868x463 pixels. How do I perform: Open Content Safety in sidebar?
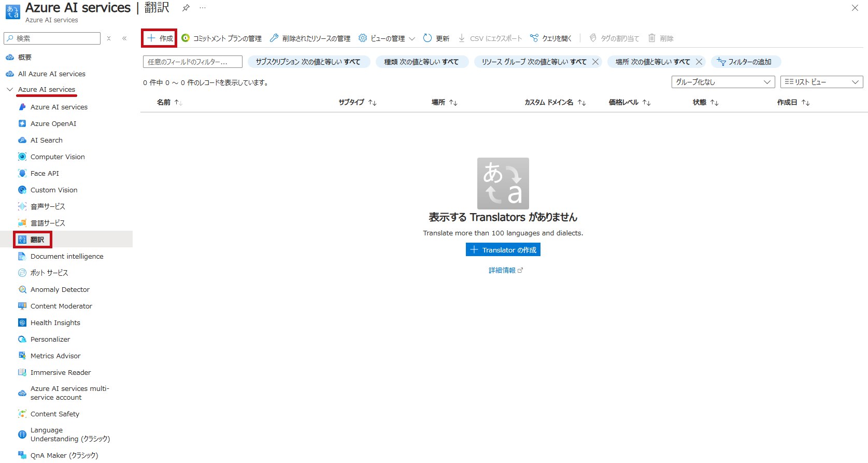point(55,414)
